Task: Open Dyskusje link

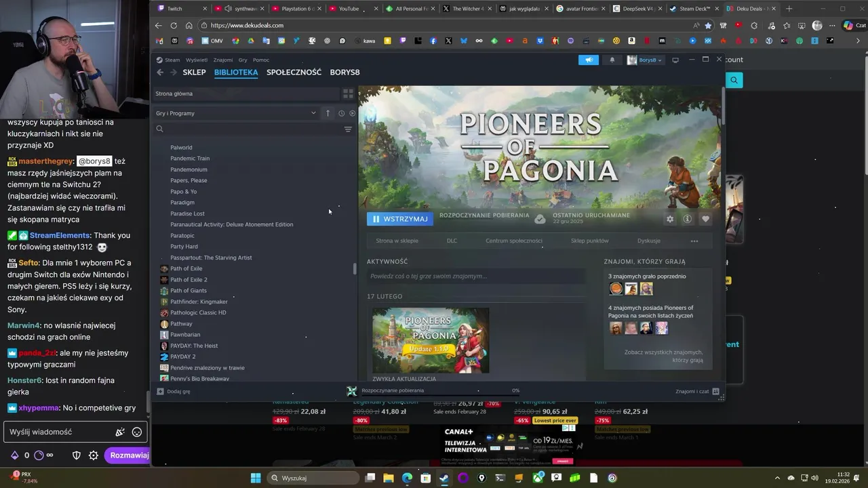Action: click(x=649, y=241)
